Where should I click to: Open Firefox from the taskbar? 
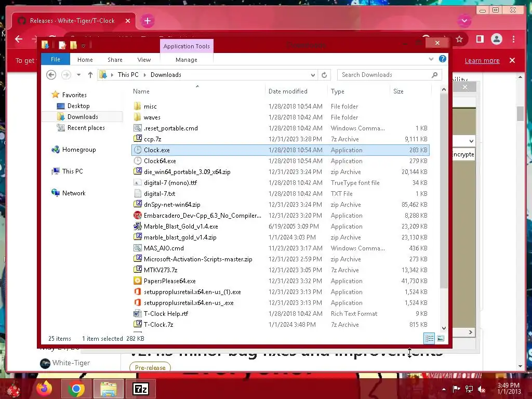pyautogui.click(x=45, y=389)
